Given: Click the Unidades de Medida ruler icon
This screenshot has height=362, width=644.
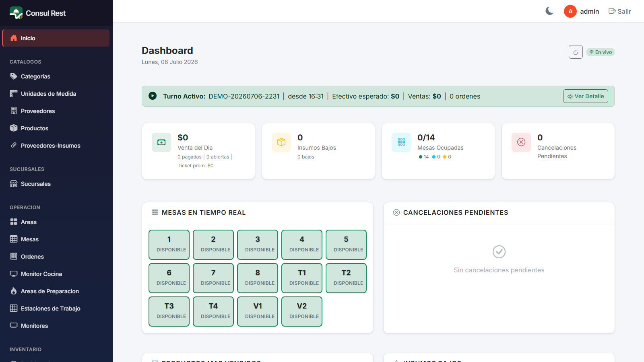Looking at the screenshot, I should (14, 93).
